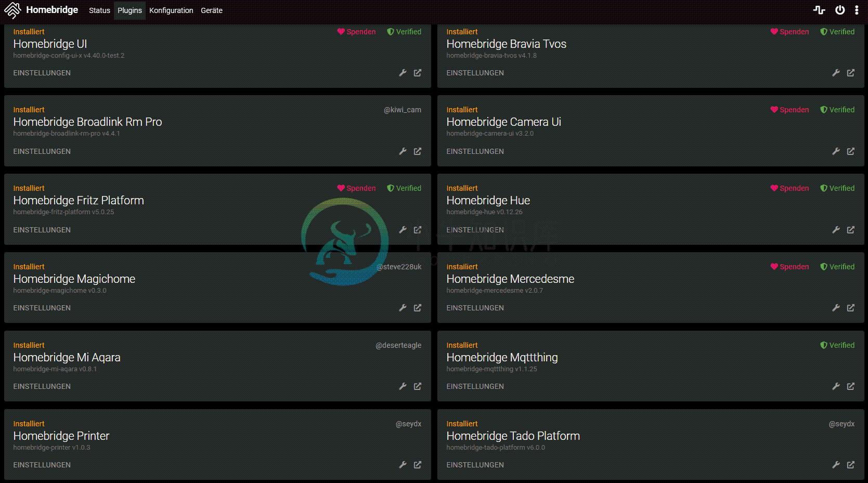Click Verified badge on Homebridge UI card

coord(404,32)
